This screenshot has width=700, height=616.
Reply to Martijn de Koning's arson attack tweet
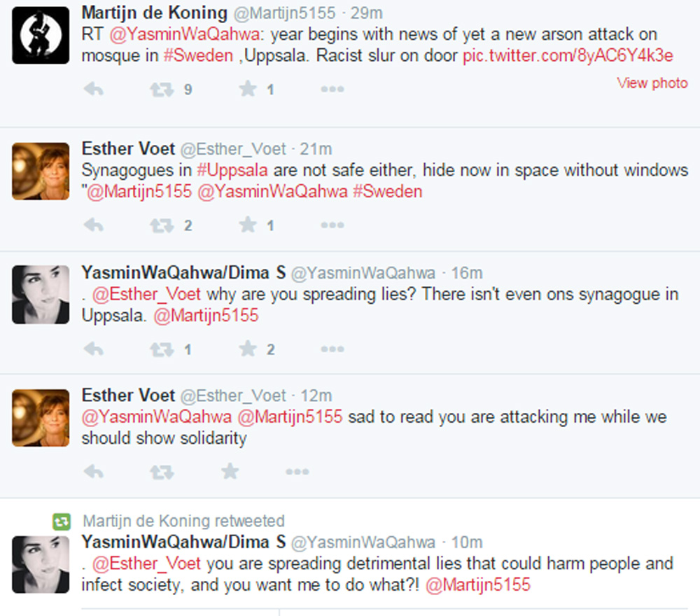coord(94,90)
